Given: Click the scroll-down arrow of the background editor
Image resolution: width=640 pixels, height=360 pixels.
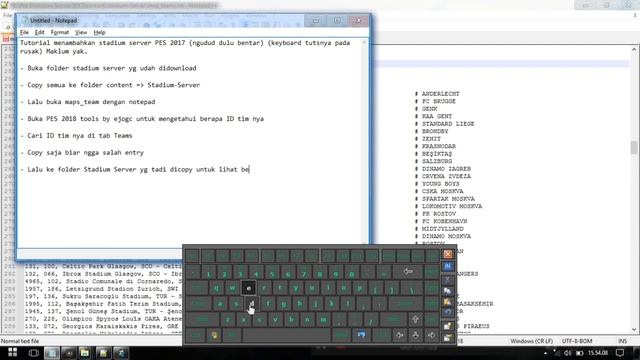Looking at the screenshot, I should (634, 330).
